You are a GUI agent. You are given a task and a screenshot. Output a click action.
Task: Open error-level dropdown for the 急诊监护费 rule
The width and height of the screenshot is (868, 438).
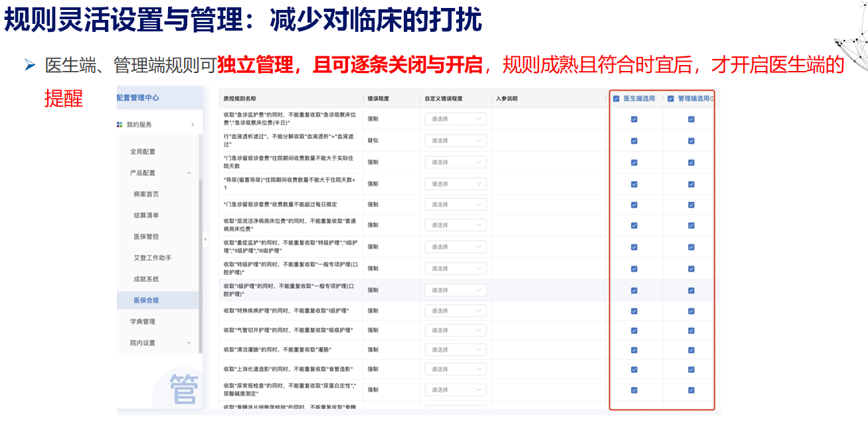click(456, 119)
